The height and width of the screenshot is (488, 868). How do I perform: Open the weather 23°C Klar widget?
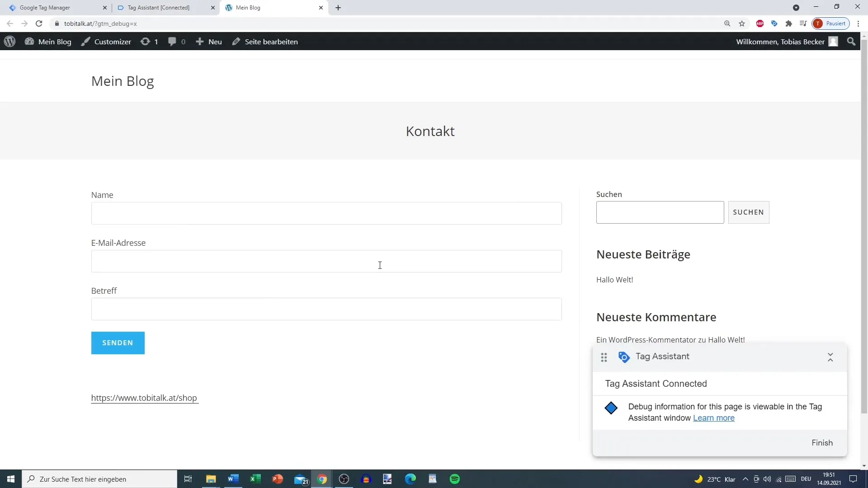pos(715,479)
